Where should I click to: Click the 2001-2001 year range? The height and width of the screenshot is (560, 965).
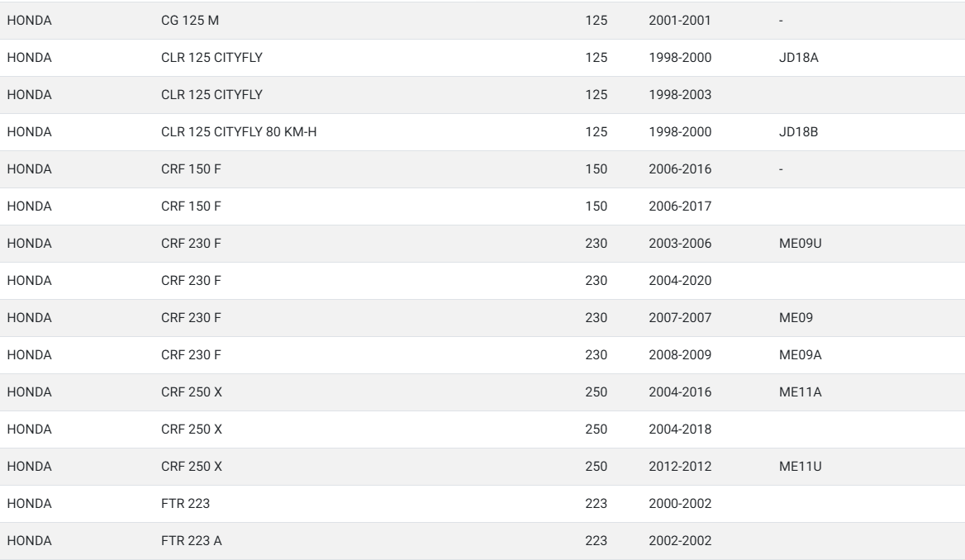680,21
